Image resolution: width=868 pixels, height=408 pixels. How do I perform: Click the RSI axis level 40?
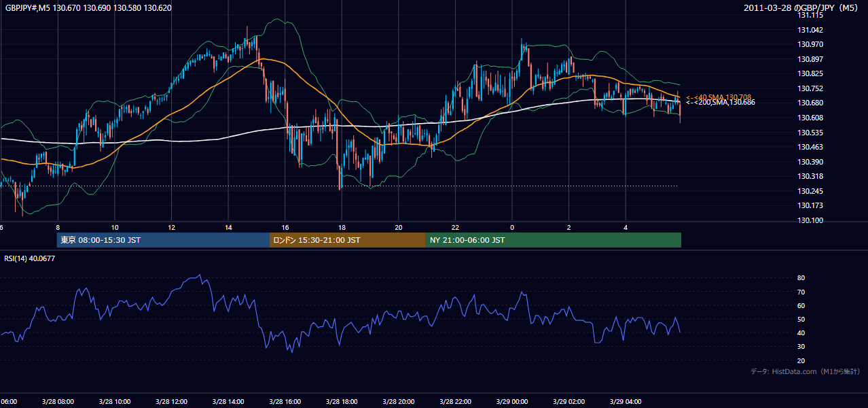[801, 333]
